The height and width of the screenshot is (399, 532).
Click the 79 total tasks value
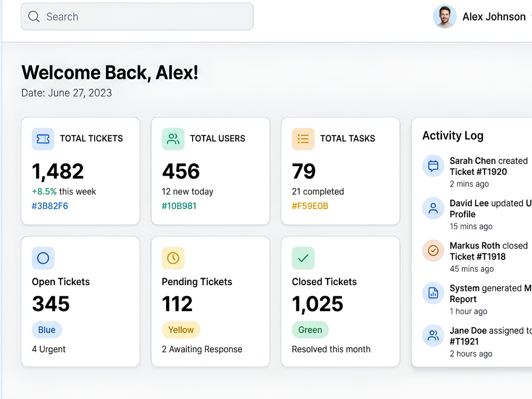304,171
